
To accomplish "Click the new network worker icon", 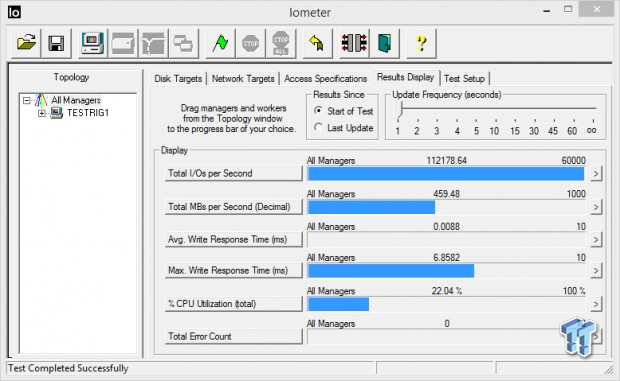I will pos(153,43).
